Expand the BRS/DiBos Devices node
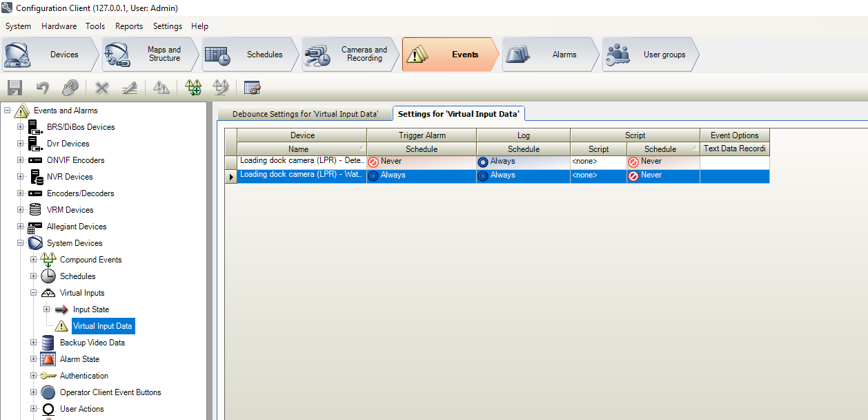868x420 pixels. (21, 127)
